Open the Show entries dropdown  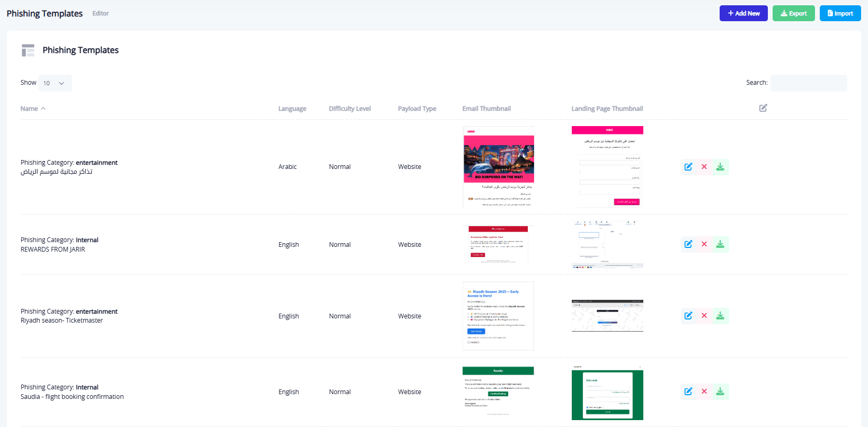coord(54,83)
